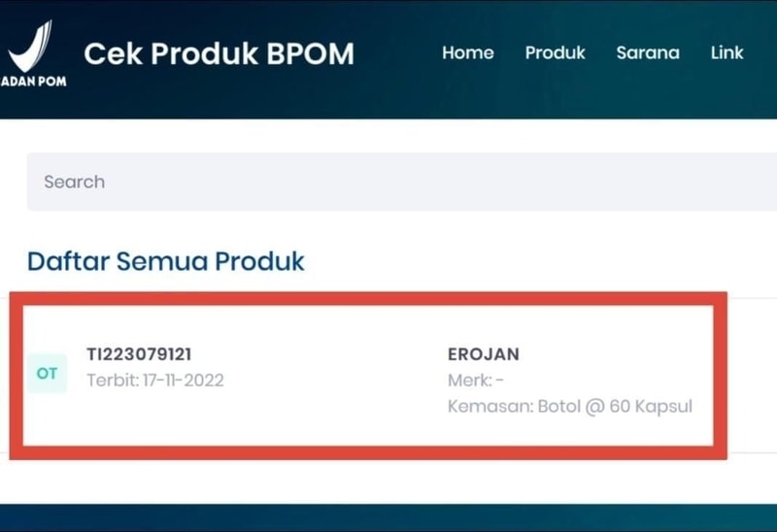Click the blank white area below the product row
Image resolution: width=777 pixels, height=532 pixels.
point(388,482)
